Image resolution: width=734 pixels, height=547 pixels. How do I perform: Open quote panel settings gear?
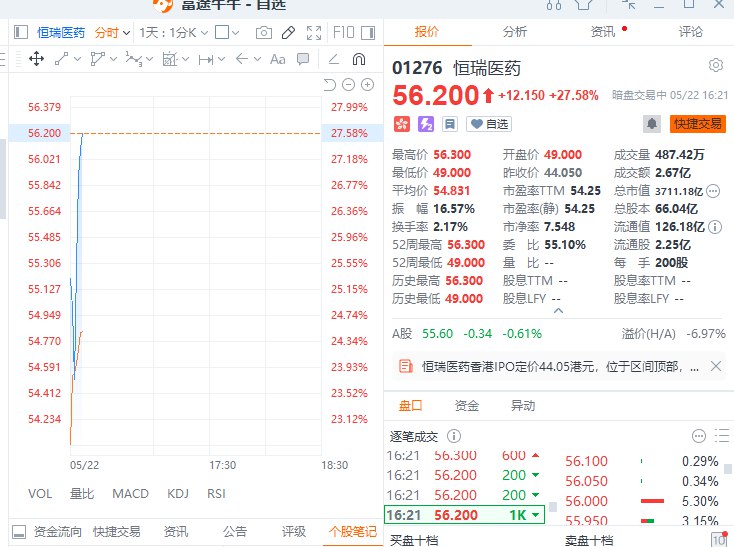(x=716, y=65)
